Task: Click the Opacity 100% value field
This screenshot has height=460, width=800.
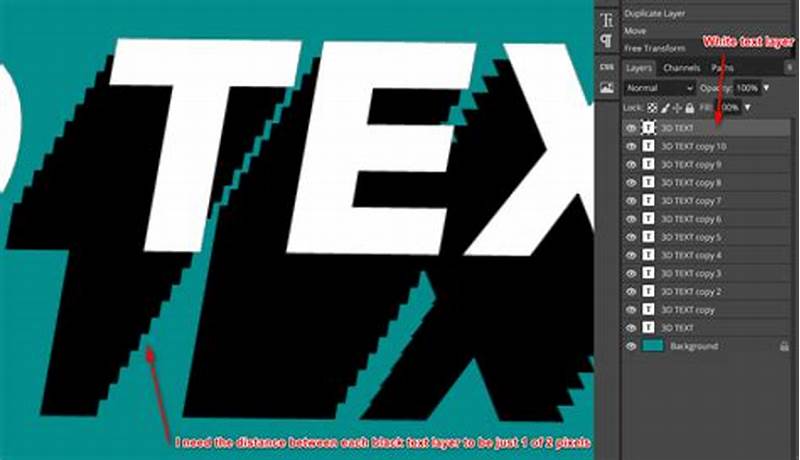Action: (x=747, y=88)
